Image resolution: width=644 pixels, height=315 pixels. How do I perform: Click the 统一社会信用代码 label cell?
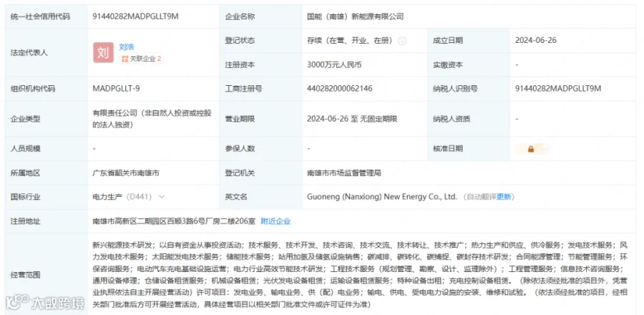[47, 17]
